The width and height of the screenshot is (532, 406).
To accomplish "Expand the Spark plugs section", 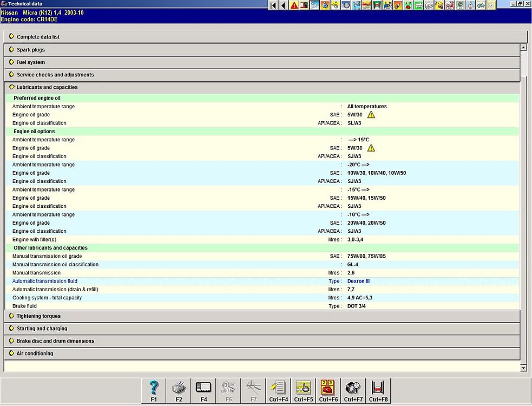I will point(262,50).
